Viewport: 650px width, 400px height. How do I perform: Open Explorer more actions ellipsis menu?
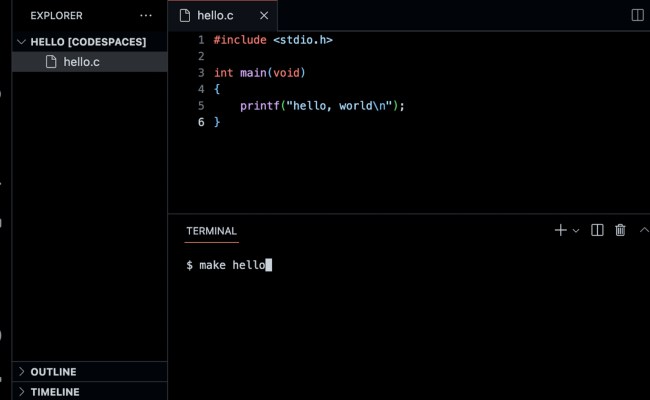pos(146,16)
